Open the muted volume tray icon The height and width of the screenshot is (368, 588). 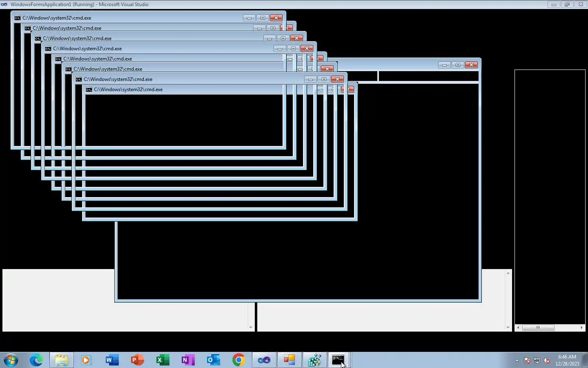click(547, 360)
